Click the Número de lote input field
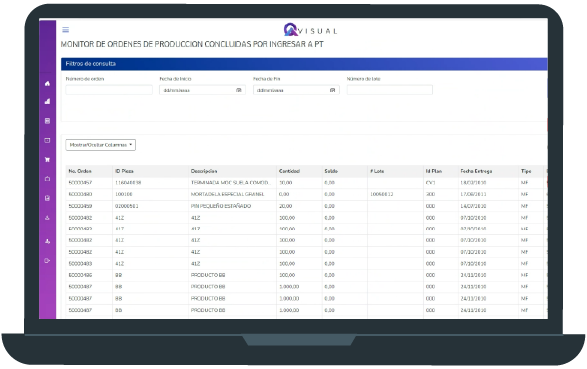587x369 pixels. pyautogui.click(x=390, y=90)
